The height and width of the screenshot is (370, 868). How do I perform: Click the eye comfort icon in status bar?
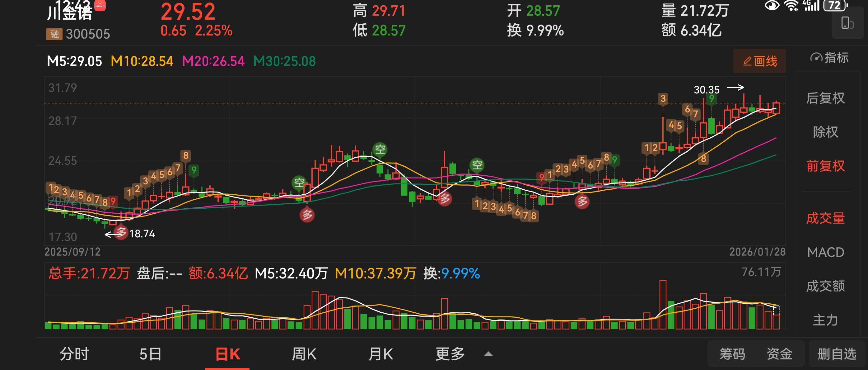pos(772,6)
